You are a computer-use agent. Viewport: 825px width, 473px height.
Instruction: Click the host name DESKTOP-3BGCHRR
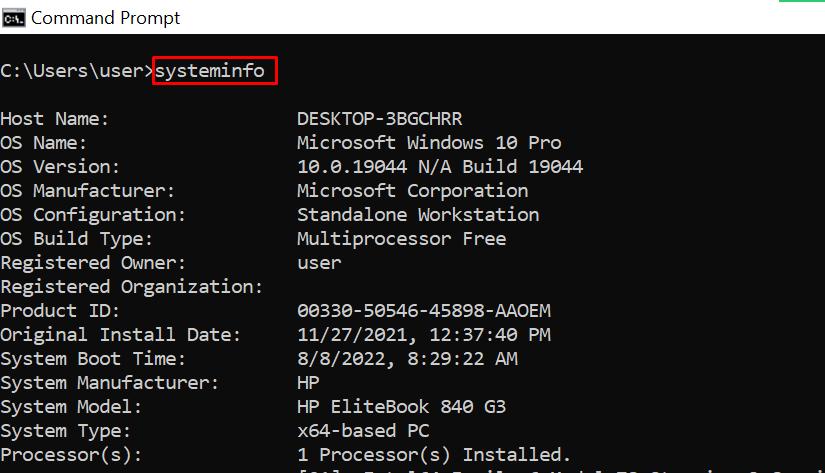[379, 119]
